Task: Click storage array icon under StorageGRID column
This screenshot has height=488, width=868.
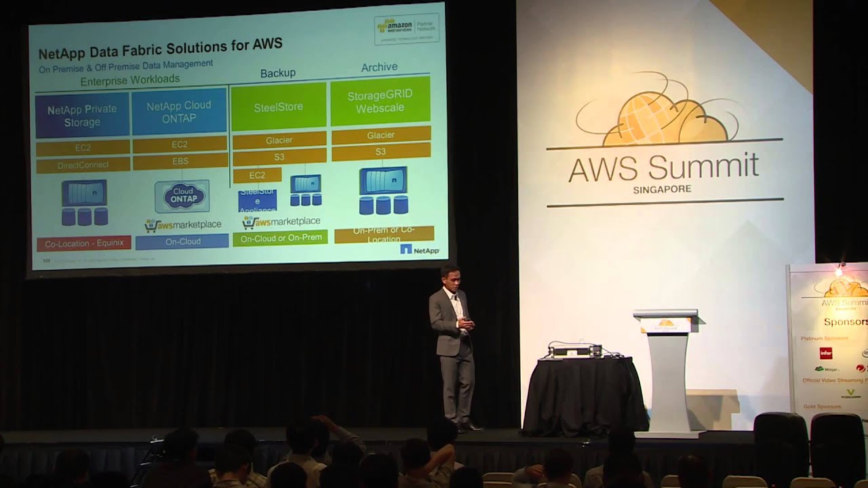Action: 384,190
